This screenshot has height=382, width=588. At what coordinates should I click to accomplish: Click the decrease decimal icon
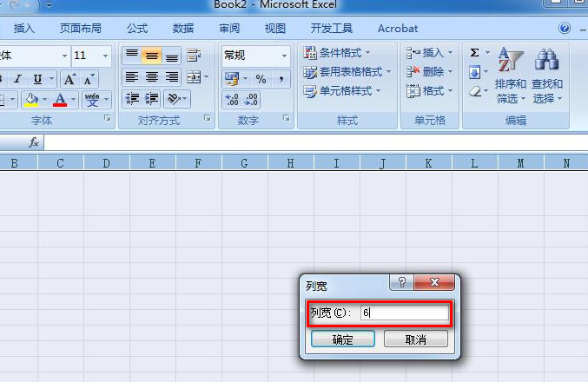click(x=251, y=100)
